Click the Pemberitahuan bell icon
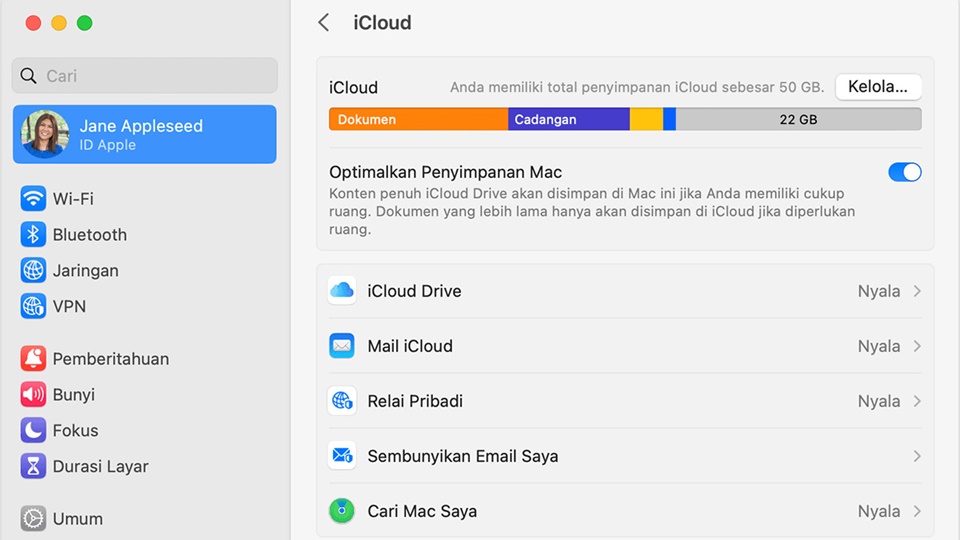This screenshot has width=960, height=540. pos(33,359)
